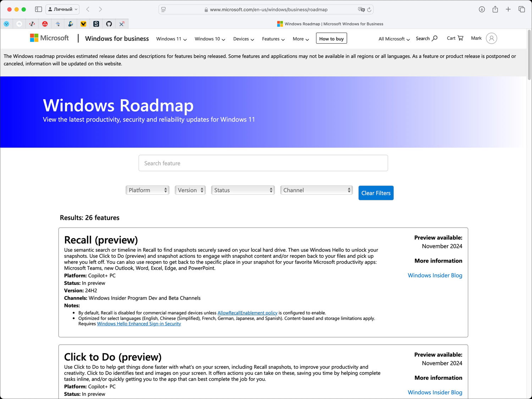
Task: Expand the Windows 10 menu
Action: (x=210, y=39)
